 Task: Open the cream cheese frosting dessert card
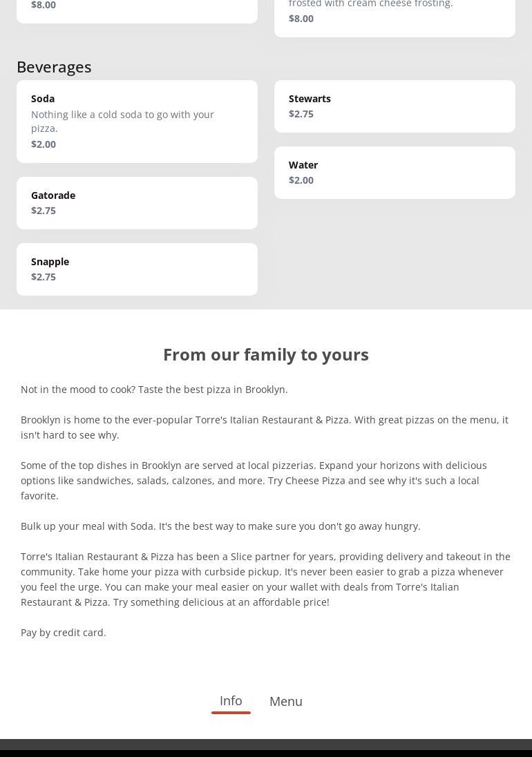point(395,14)
